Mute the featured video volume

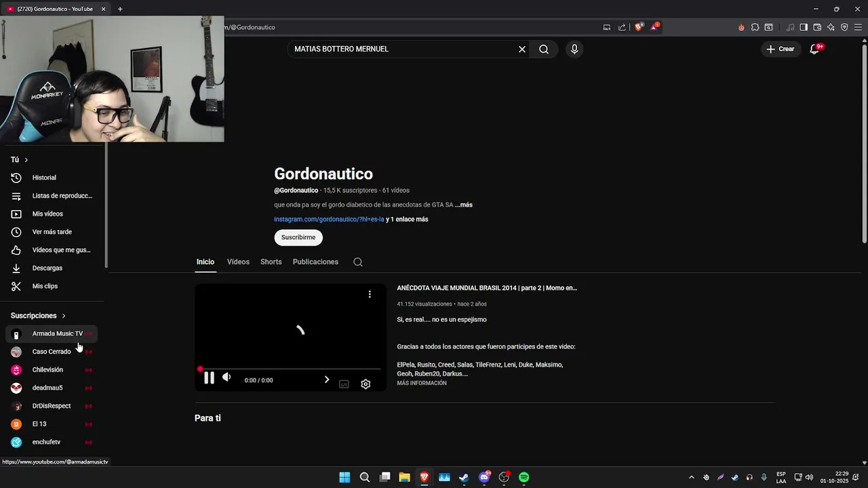[x=226, y=378]
